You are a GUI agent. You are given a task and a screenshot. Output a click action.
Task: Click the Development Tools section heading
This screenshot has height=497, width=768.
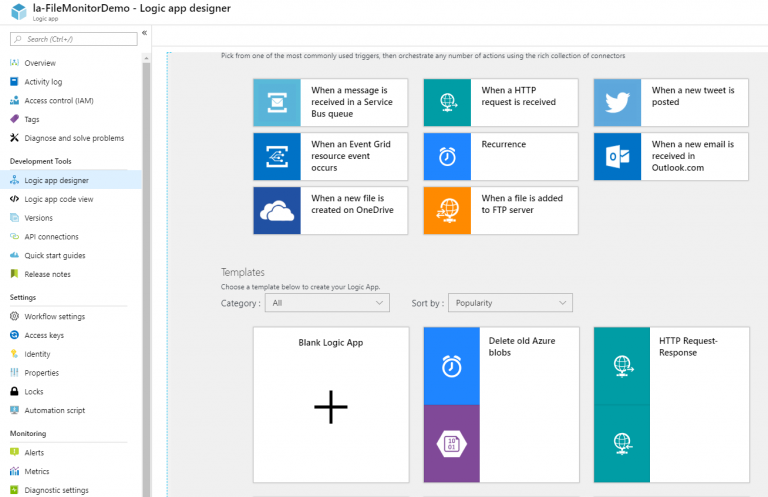(41, 161)
